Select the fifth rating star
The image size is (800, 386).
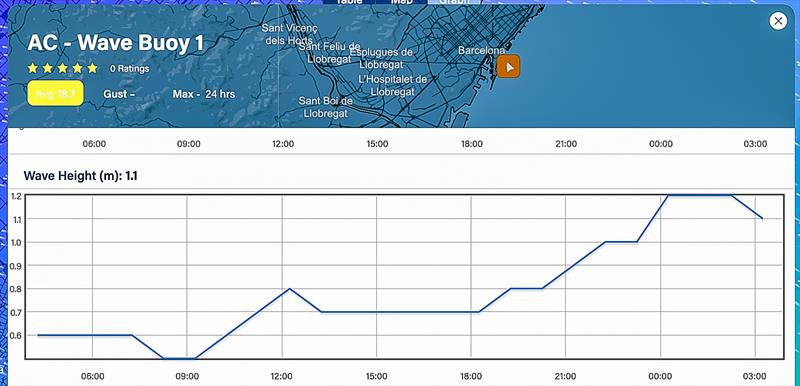pos(92,68)
